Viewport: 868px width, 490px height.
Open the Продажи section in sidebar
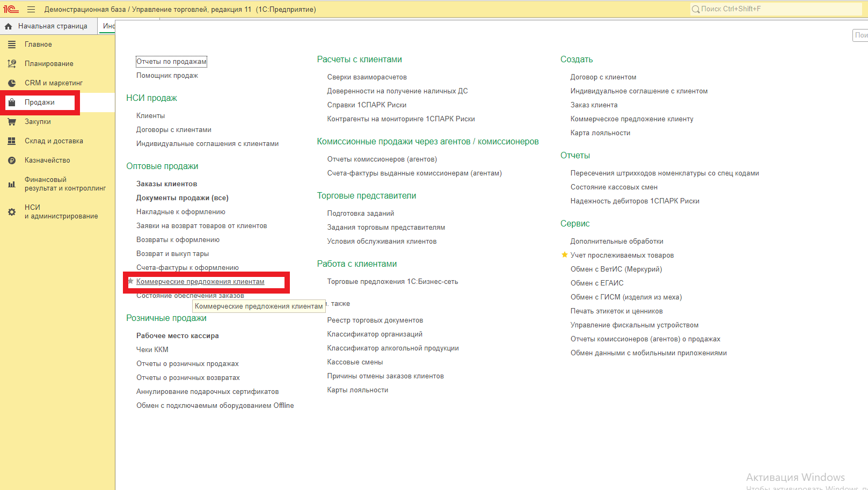click(x=40, y=103)
